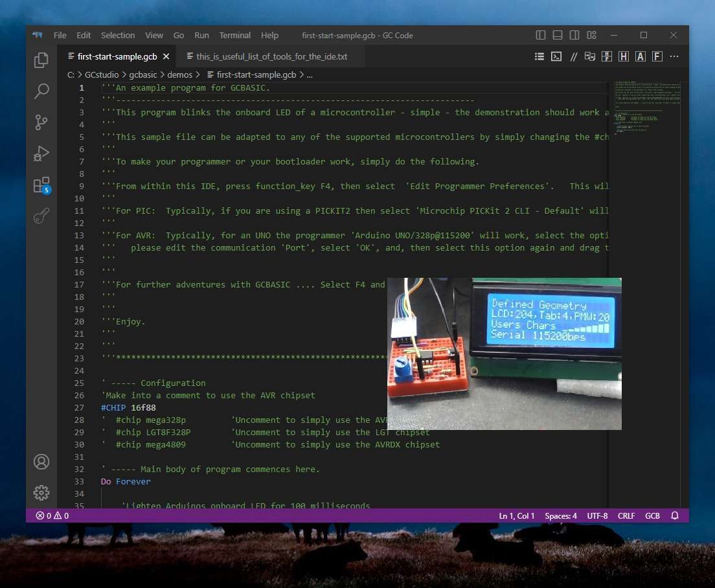Screen dimensions: 715x588
Task: Change indentation via Spaces: 4
Action: point(560,515)
